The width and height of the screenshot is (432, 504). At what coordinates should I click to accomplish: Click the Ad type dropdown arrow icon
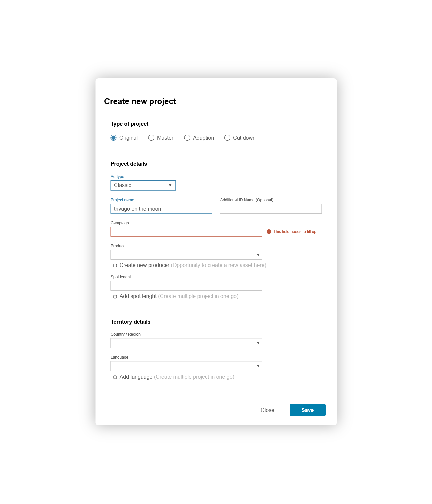pyautogui.click(x=171, y=185)
